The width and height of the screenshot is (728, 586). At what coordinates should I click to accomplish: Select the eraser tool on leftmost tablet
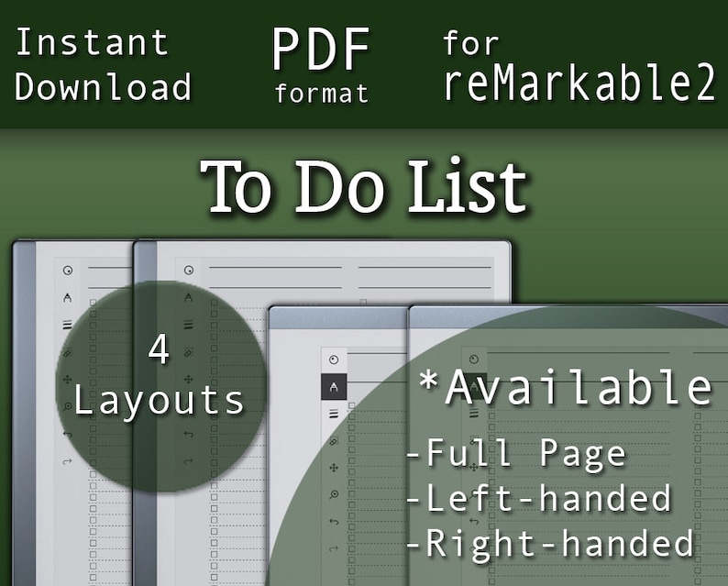coord(67,353)
